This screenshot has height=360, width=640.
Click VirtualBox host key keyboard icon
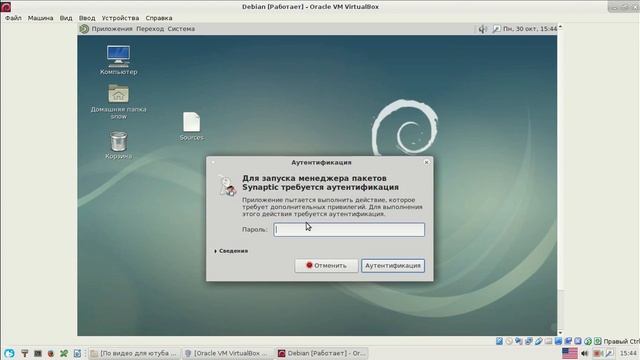pos(598,341)
